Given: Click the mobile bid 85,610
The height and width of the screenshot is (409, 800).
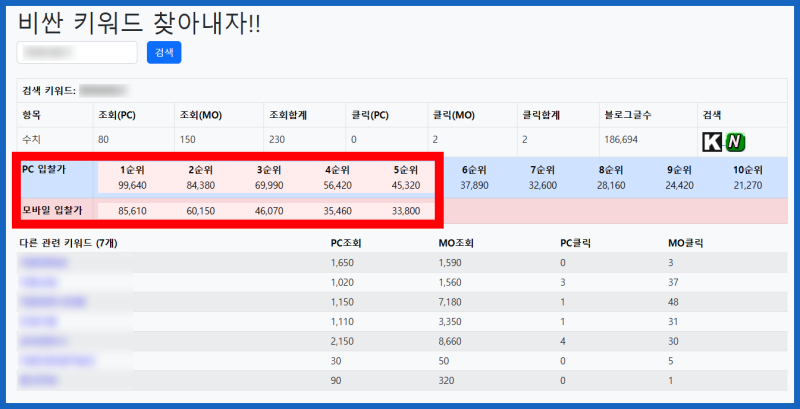Looking at the screenshot, I should tap(132, 210).
